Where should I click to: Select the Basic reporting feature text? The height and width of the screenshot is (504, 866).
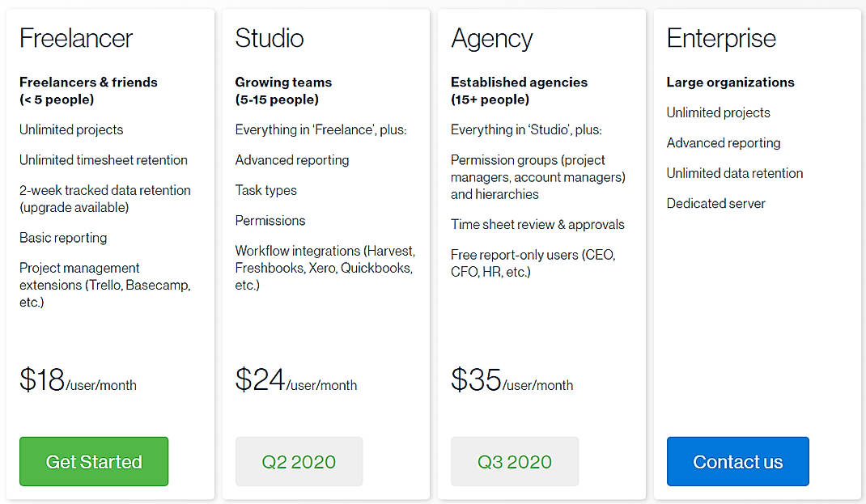pos(63,238)
